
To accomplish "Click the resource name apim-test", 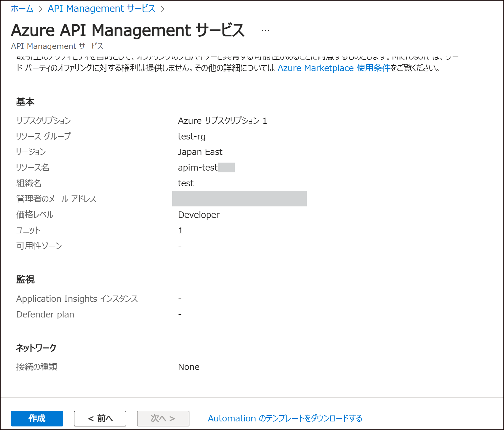I will click(x=197, y=167).
